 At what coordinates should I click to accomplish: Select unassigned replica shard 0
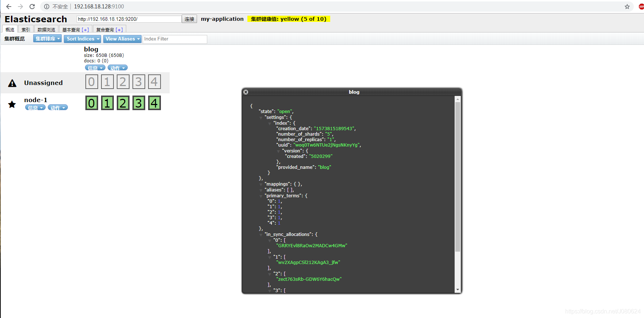(x=92, y=82)
